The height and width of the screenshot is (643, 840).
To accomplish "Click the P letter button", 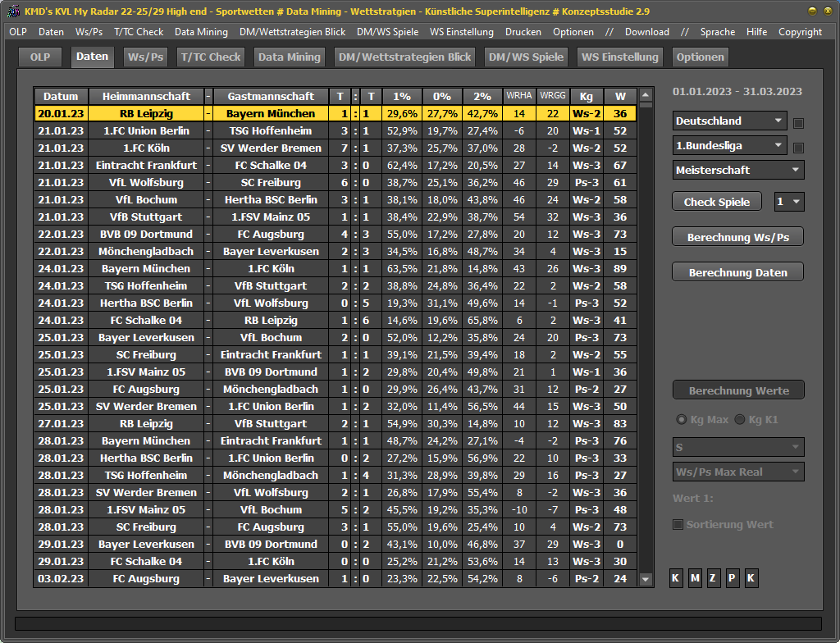I will coord(732,578).
